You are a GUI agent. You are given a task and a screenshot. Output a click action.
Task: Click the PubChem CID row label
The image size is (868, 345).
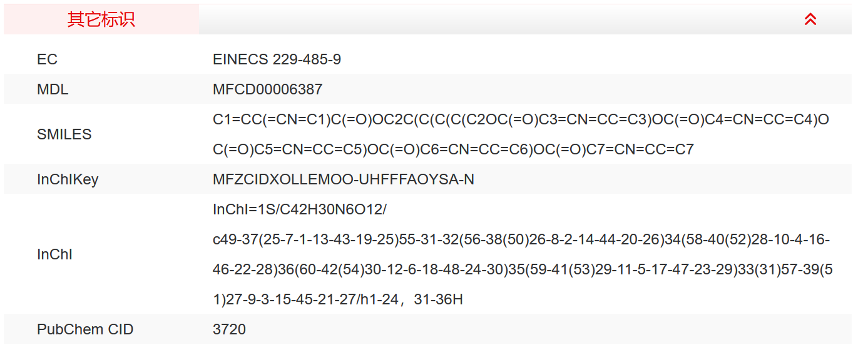[x=85, y=329]
